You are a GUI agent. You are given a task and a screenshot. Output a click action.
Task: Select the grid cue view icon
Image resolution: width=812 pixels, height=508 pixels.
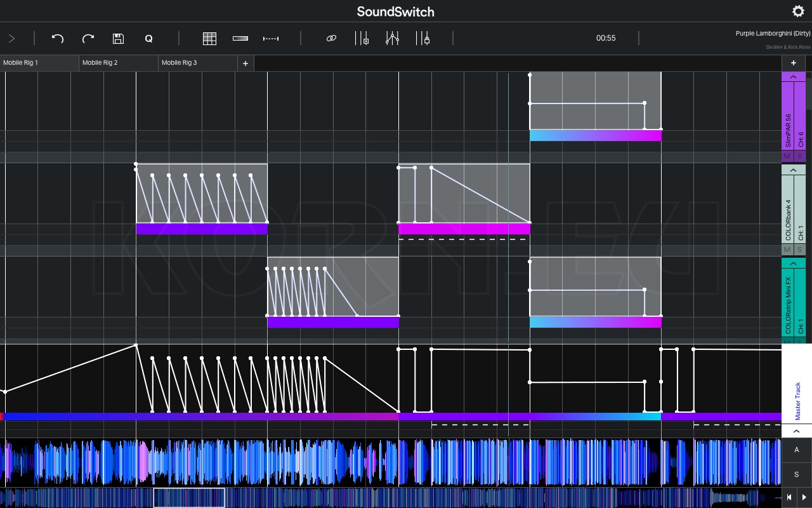pyautogui.click(x=209, y=38)
